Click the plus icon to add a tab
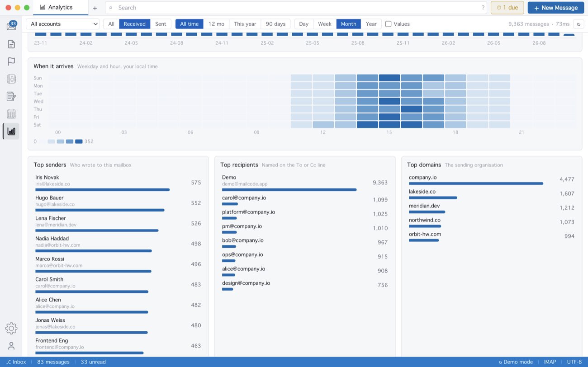Screen dimensions: 588x367 95,8
